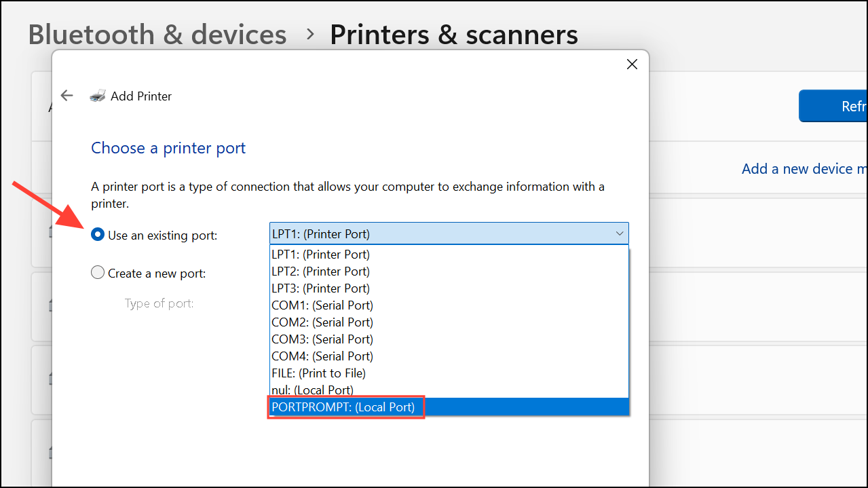Viewport: 868px width, 488px height.
Task: Close the Add Printer dialog
Action: pyautogui.click(x=631, y=64)
